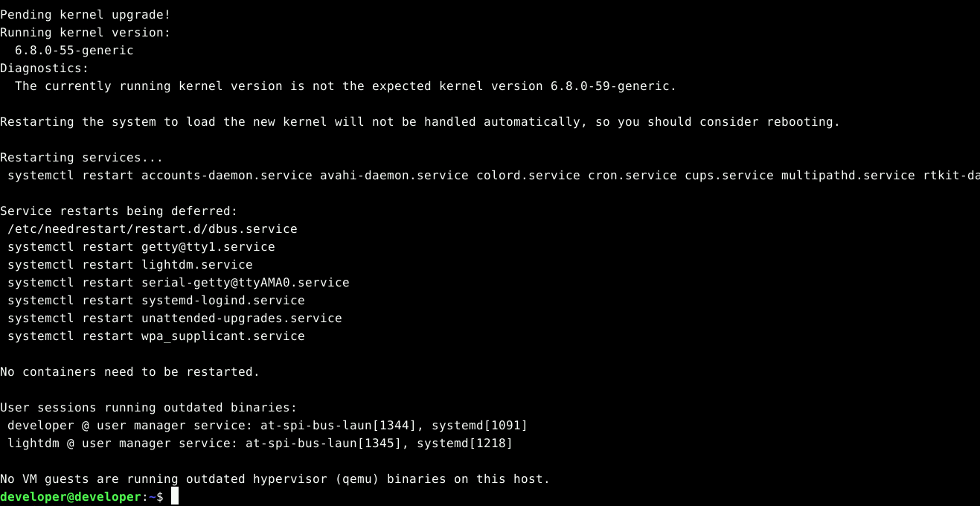Click the getty@tty1.service line
The image size is (980, 506).
pos(208,246)
